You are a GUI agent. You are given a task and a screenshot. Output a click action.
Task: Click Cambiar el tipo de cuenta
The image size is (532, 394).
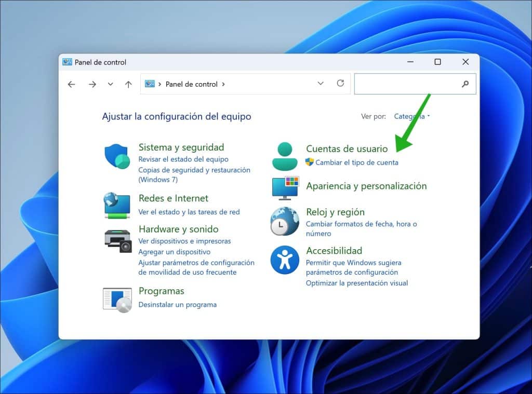[357, 162]
